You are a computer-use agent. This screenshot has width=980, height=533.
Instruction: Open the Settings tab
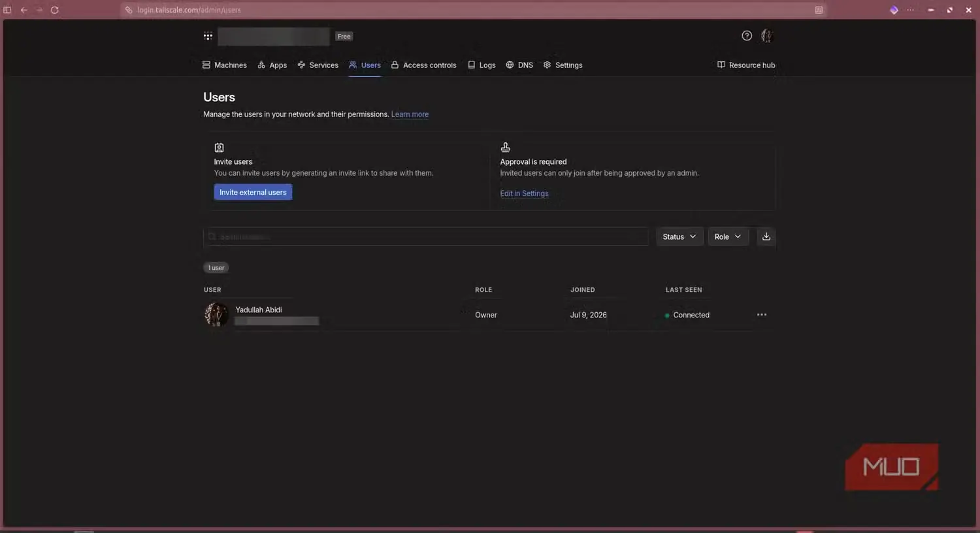(x=563, y=65)
